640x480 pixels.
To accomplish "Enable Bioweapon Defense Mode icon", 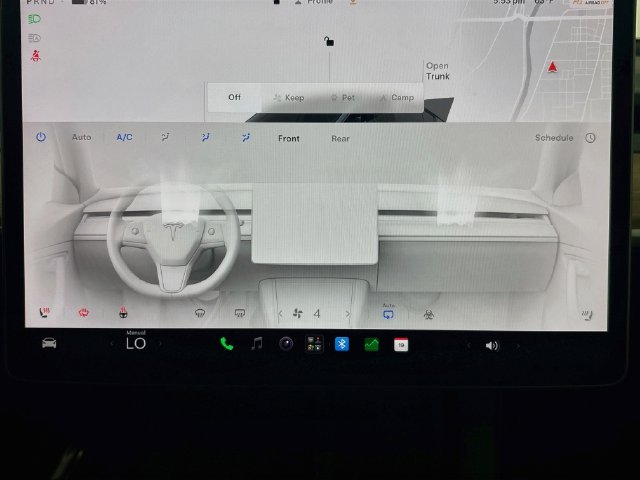I will 429,314.
